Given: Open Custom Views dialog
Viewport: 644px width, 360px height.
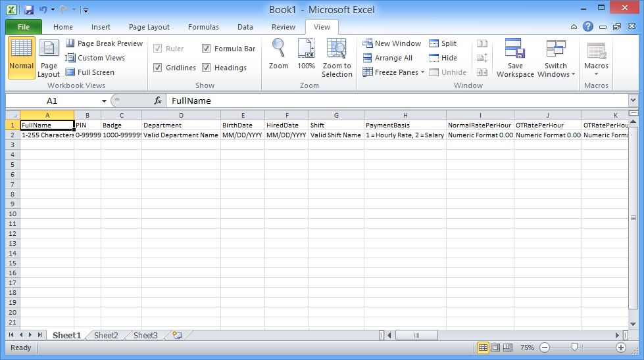Looking at the screenshot, I should click(95, 58).
